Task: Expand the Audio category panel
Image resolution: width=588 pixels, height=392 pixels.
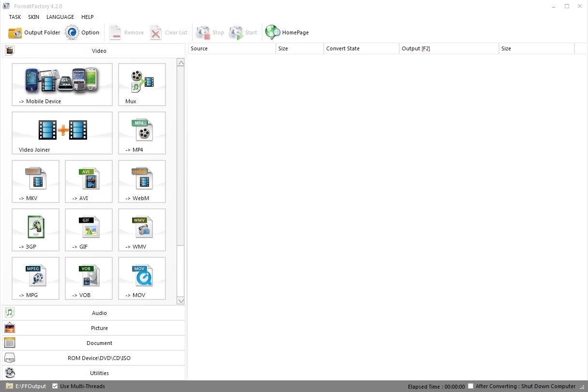Action: coord(93,313)
